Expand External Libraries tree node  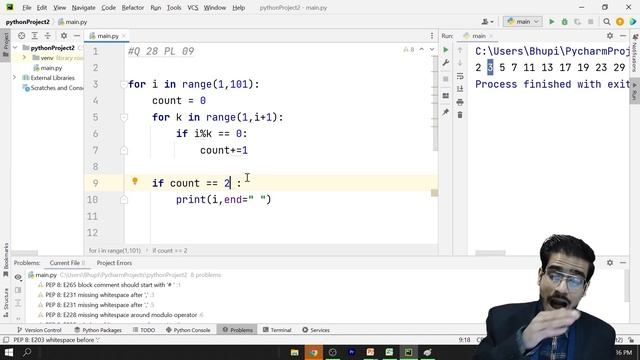click(15, 78)
